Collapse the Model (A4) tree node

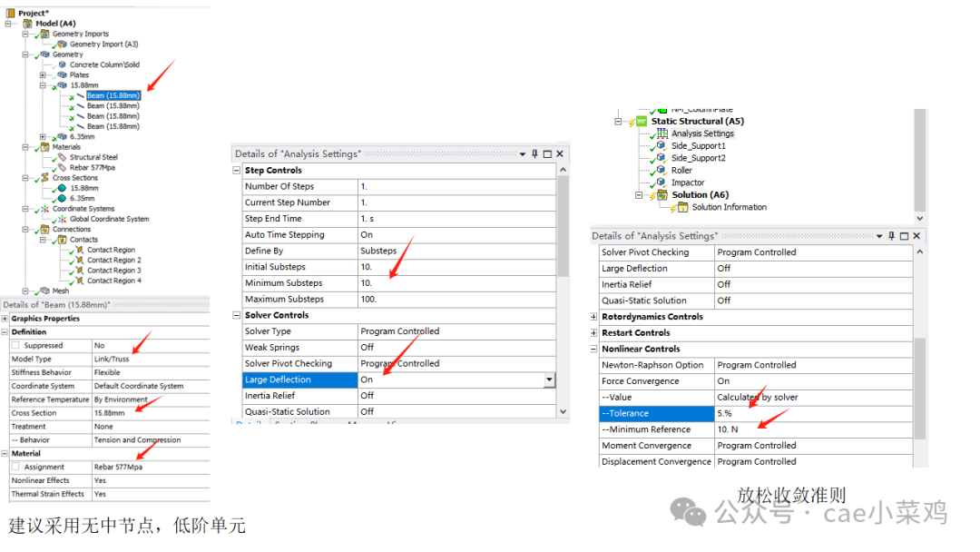[x=8, y=23]
